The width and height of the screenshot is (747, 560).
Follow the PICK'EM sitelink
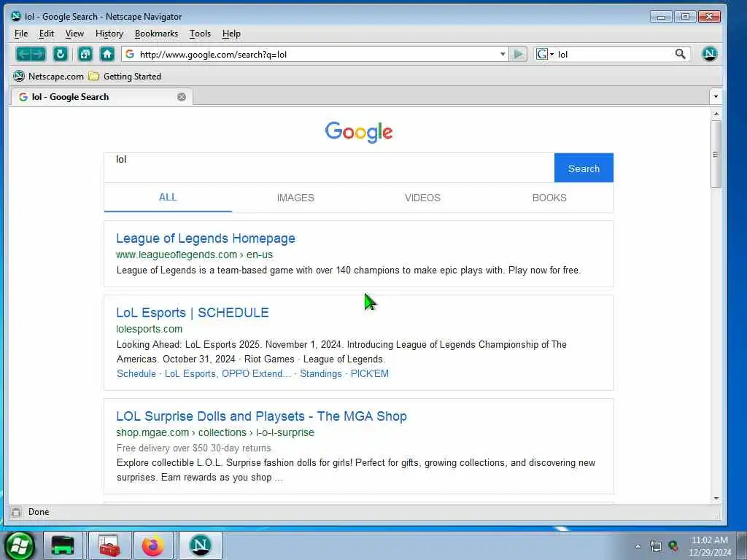click(370, 374)
